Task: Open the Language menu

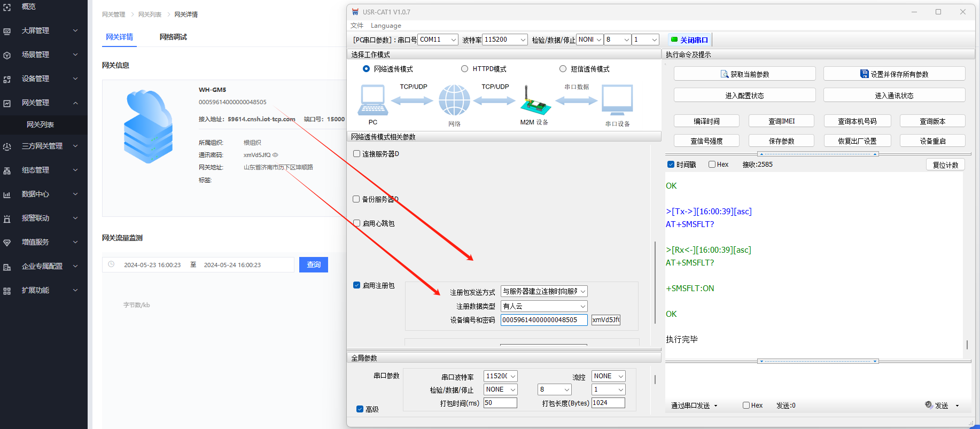Action: (x=386, y=26)
